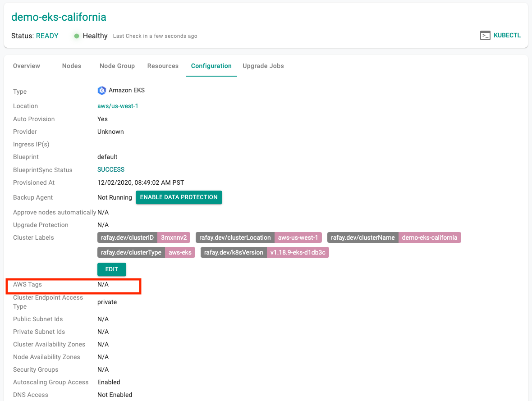Select the aws-us-west-1 label value
This screenshot has width=532, height=401.
click(298, 237)
